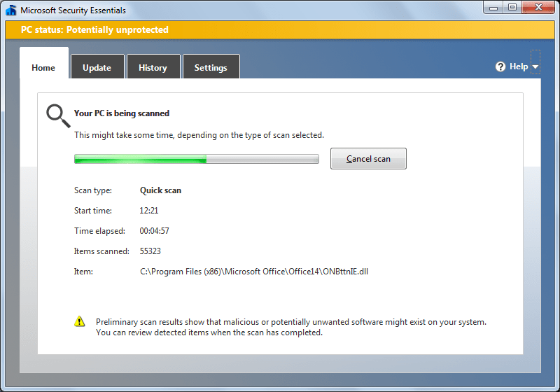Image resolution: width=560 pixels, height=392 pixels.
Task: Click the green scan progress bar
Action: 197,159
